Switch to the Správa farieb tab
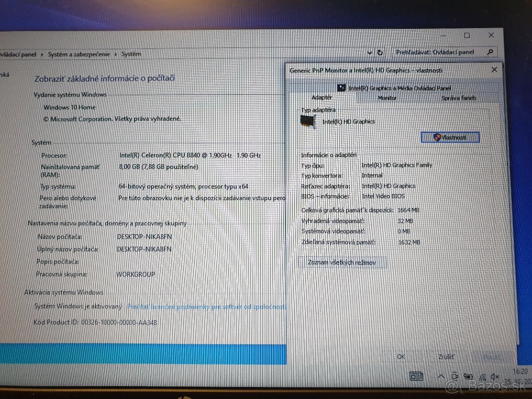This screenshot has width=532, height=399. pos(460,98)
